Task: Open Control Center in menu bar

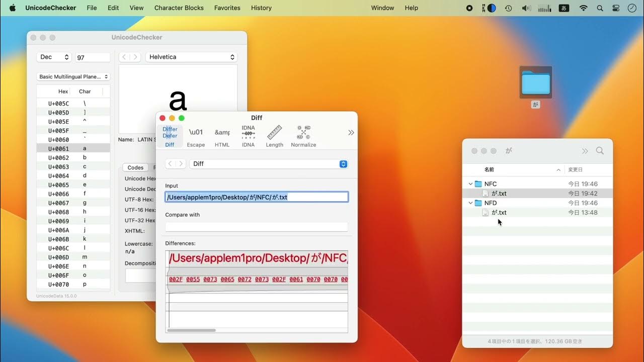Action: click(x=616, y=8)
